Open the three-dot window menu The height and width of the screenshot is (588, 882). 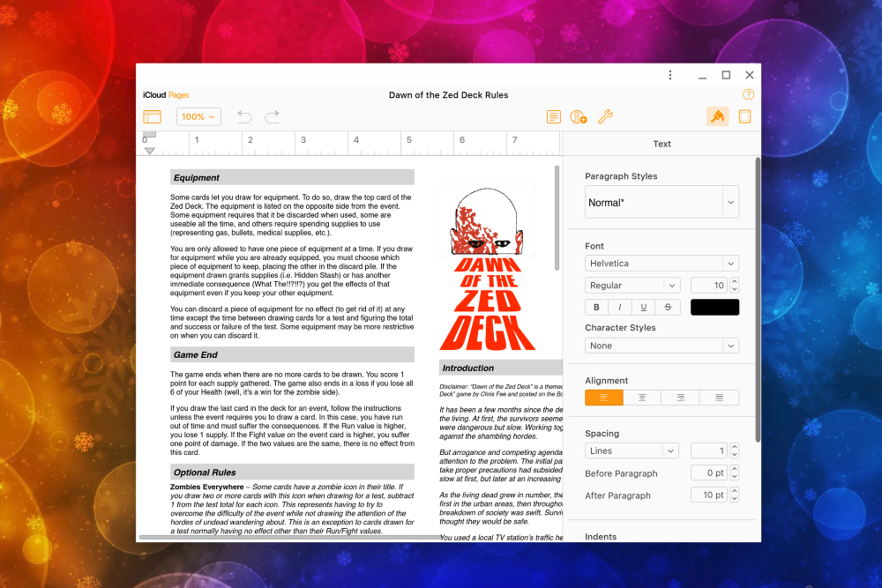[x=669, y=75]
